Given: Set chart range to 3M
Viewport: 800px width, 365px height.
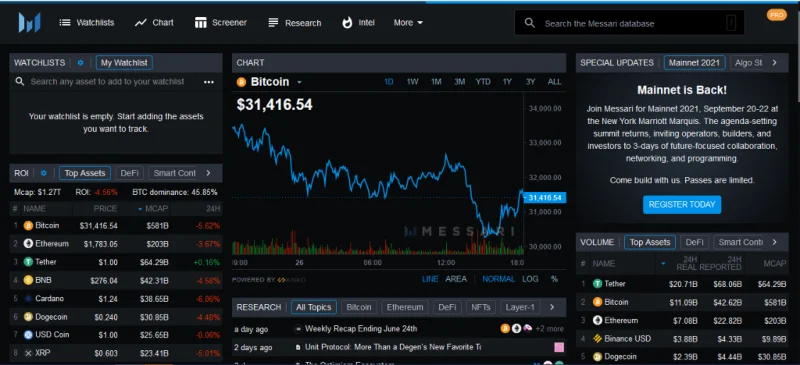Looking at the screenshot, I should pyautogui.click(x=459, y=82).
